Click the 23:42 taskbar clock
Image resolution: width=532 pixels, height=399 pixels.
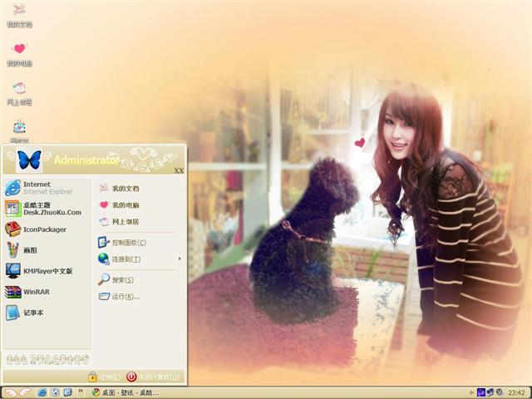(x=516, y=393)
